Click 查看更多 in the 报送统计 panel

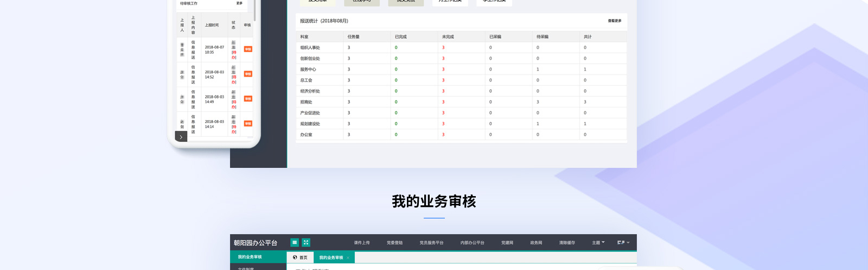tap(614, 21)
